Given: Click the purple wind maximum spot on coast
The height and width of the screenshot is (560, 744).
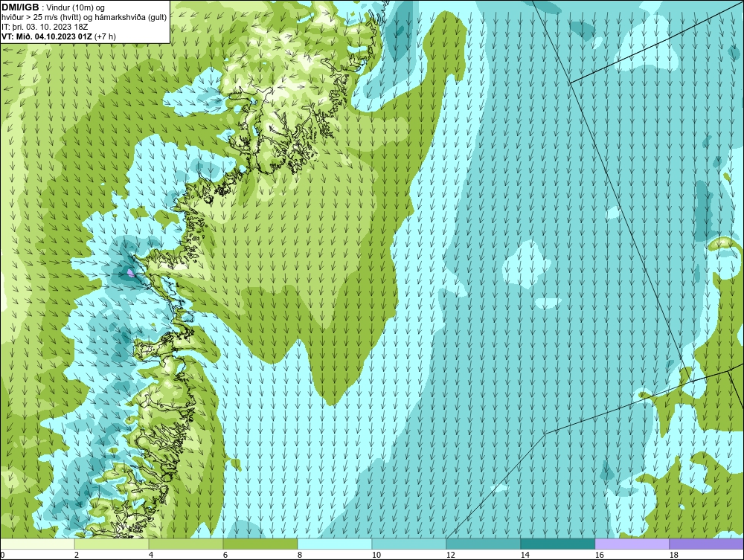Looking at the screenshot, I should [x=130, y=273].
